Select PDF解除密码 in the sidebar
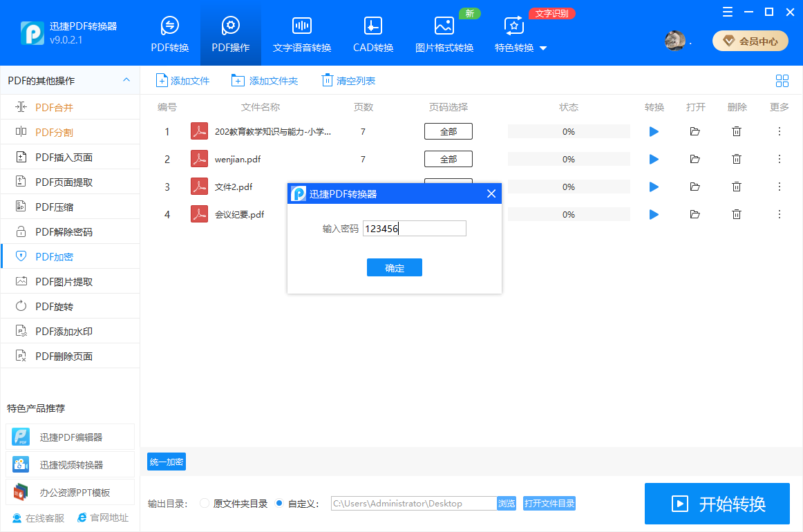This screenshot has height=532, width=803. (x=70, y=232)
